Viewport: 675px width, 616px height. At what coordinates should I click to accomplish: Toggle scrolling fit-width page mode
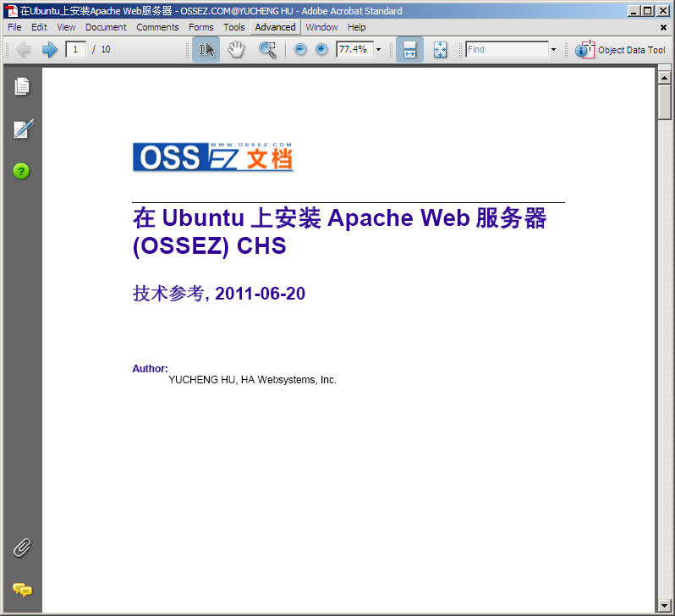409,50
